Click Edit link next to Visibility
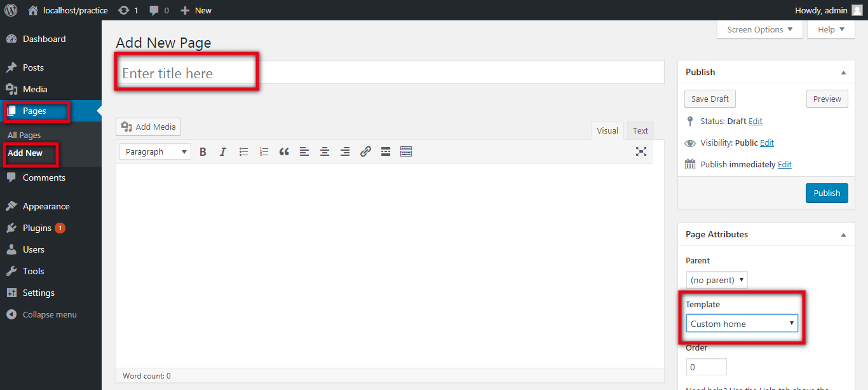868x390 pixels. [767, 143]
